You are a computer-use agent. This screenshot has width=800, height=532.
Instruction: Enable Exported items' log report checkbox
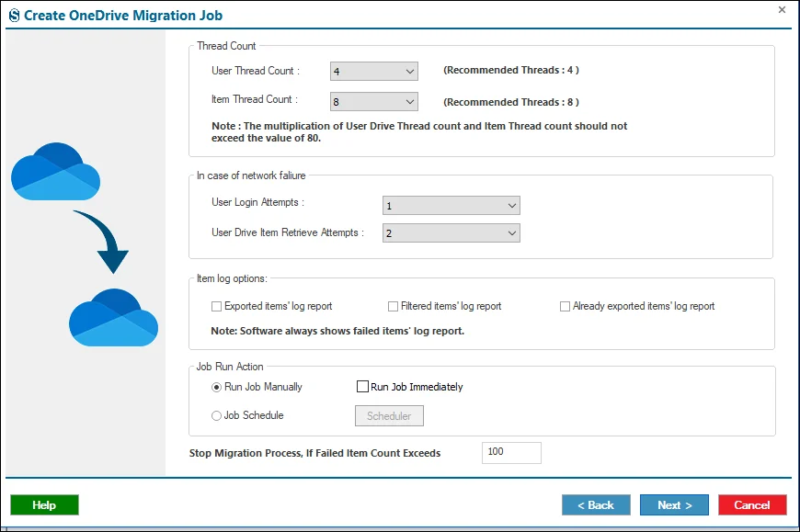click(216, 306)
